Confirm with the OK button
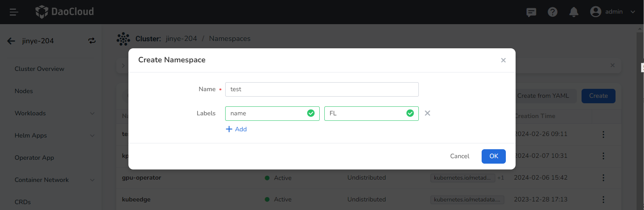The width and height of the screenshot is (644, 210). coord(494,156)
